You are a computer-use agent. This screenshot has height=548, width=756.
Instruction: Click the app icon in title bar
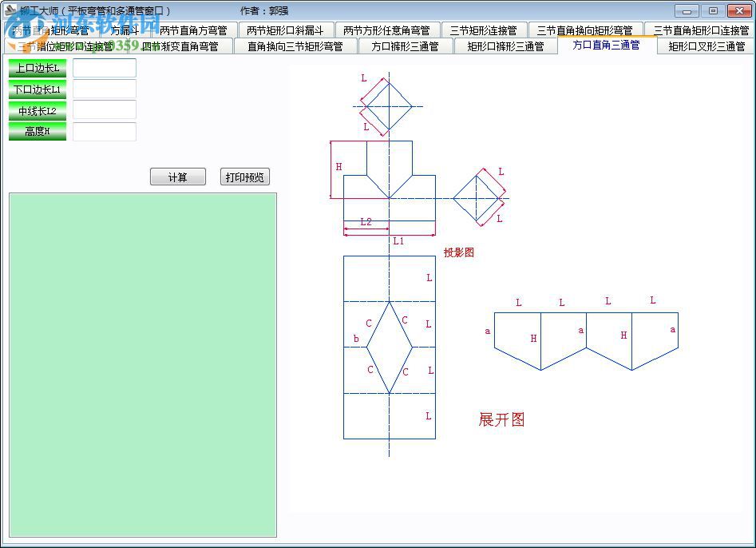coord(10,10)
